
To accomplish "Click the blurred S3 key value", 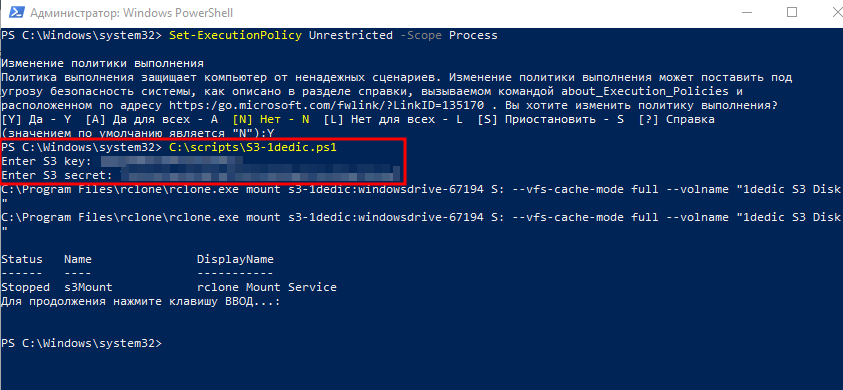I will 172,161.
